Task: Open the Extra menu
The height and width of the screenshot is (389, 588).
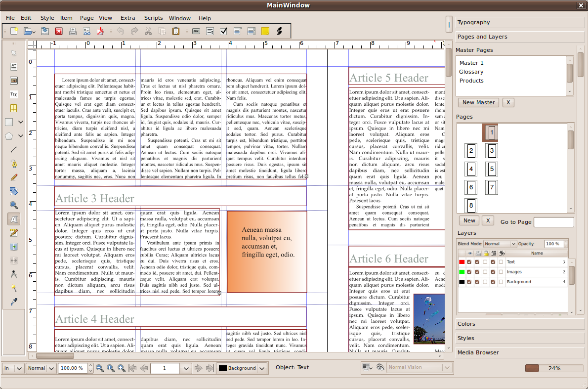Action: (127, 18)
